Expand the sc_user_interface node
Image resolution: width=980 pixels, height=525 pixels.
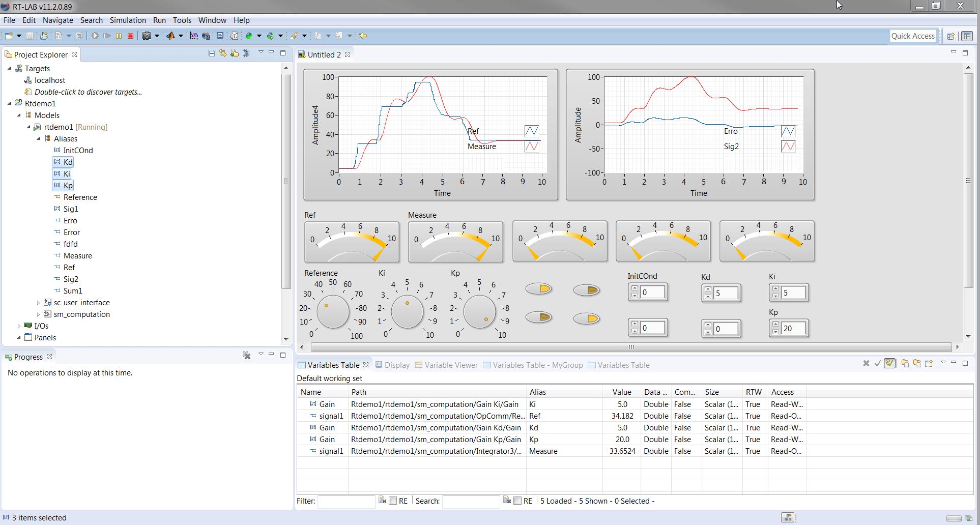point(38,303)
